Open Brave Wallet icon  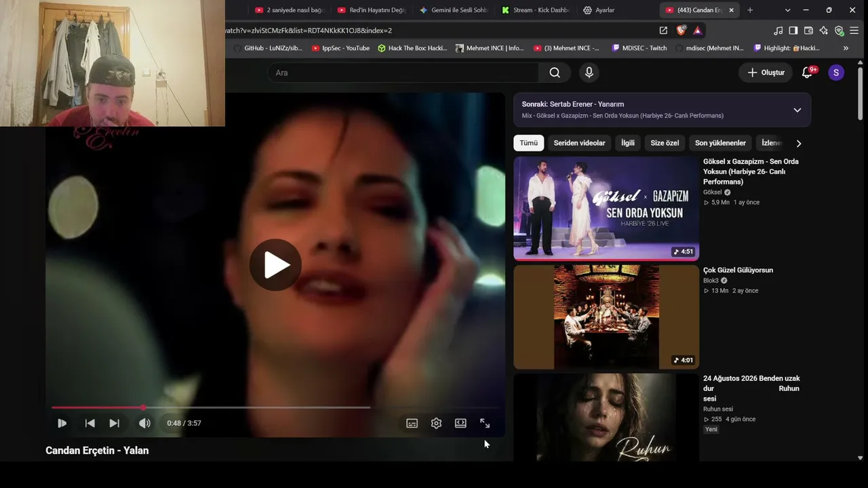pos(808,30)
